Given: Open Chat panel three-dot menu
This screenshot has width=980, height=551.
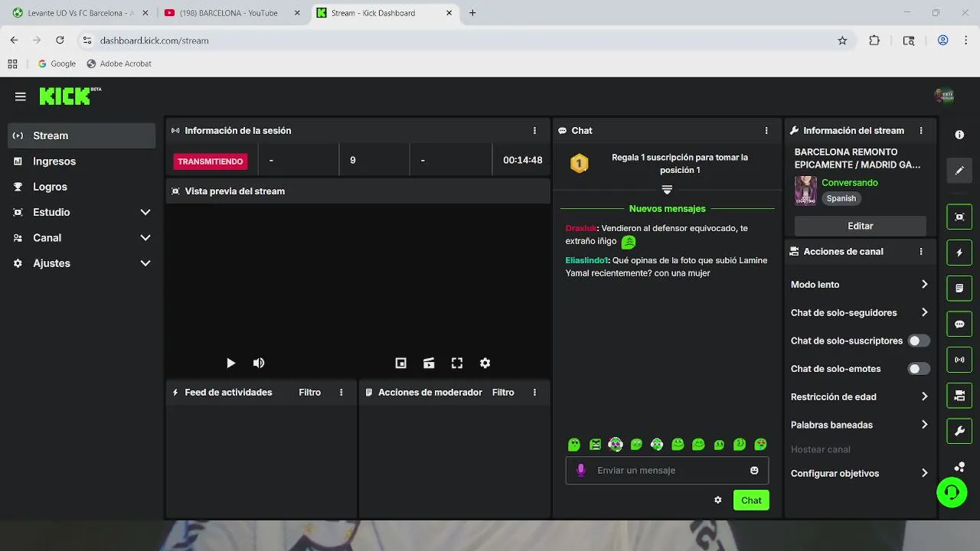Looking at the screenshot, I should (x=766, y=131).
